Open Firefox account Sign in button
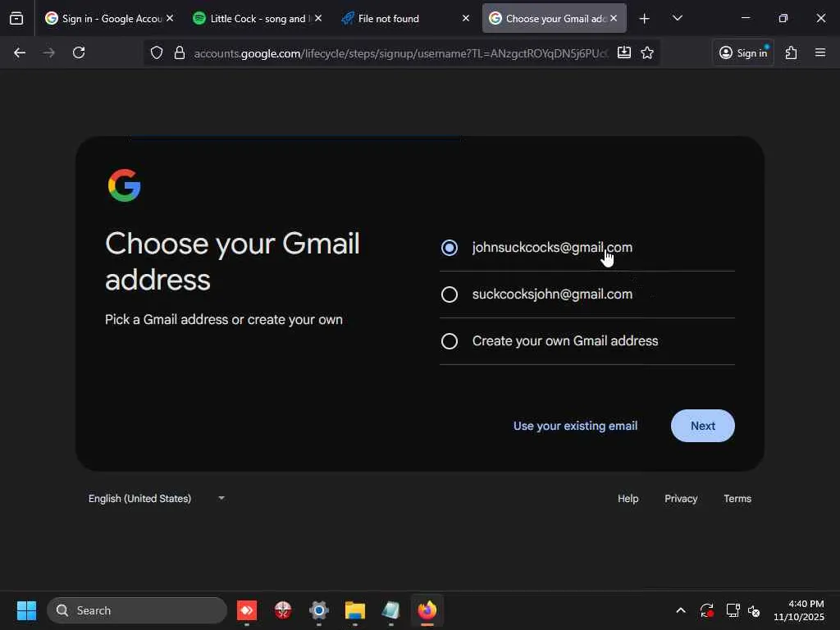840x630 pixels. 743,52
